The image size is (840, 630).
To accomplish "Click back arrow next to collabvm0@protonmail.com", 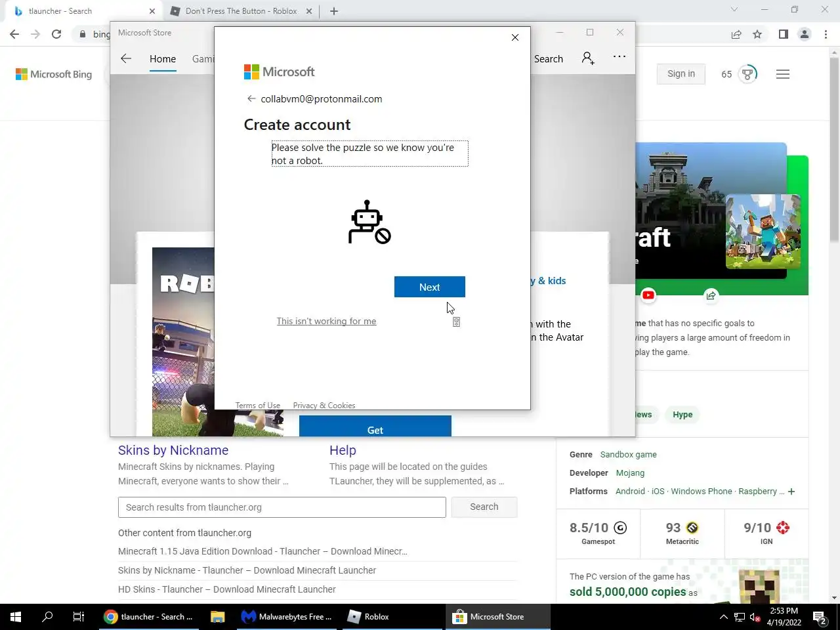I will (251, 98).
